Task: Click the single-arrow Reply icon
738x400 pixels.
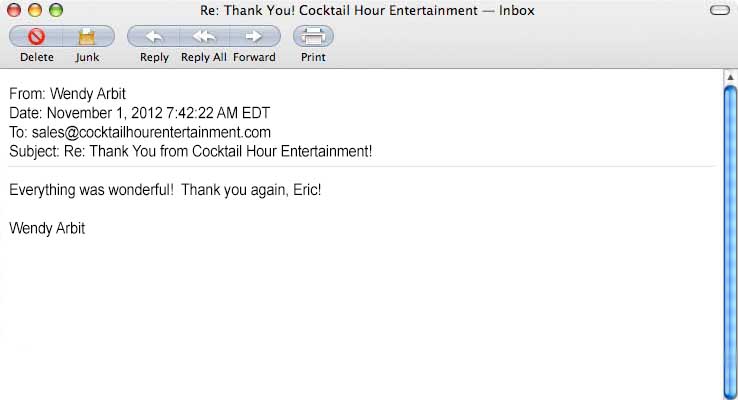Action: pos(154,36)
